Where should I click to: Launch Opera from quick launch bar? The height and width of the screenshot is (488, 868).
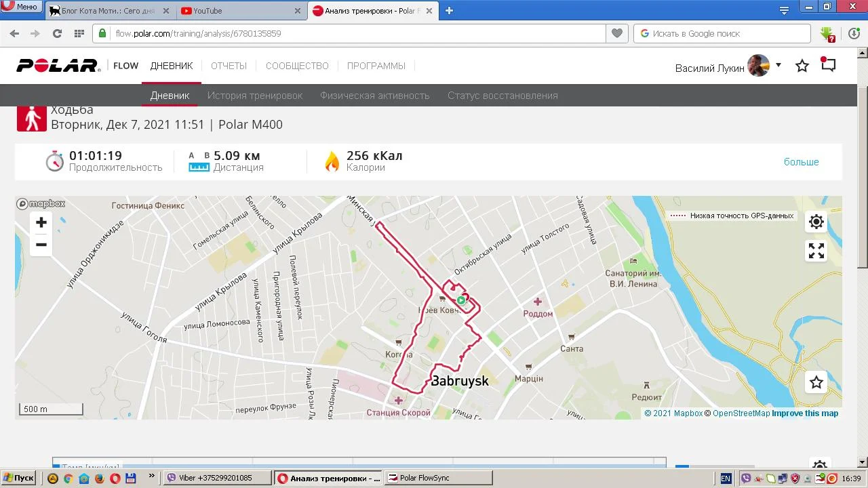[x=115, y=479]
